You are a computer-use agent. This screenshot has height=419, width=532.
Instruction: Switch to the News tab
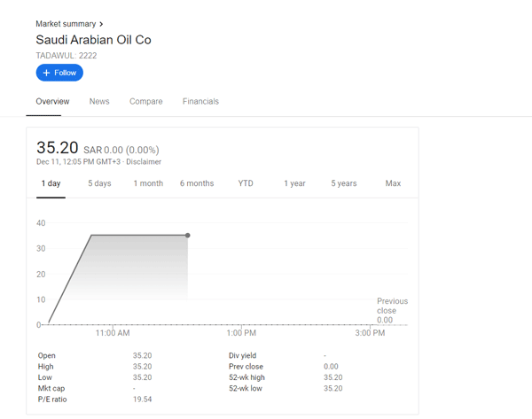pyautogui.click(x=99, y=102)
